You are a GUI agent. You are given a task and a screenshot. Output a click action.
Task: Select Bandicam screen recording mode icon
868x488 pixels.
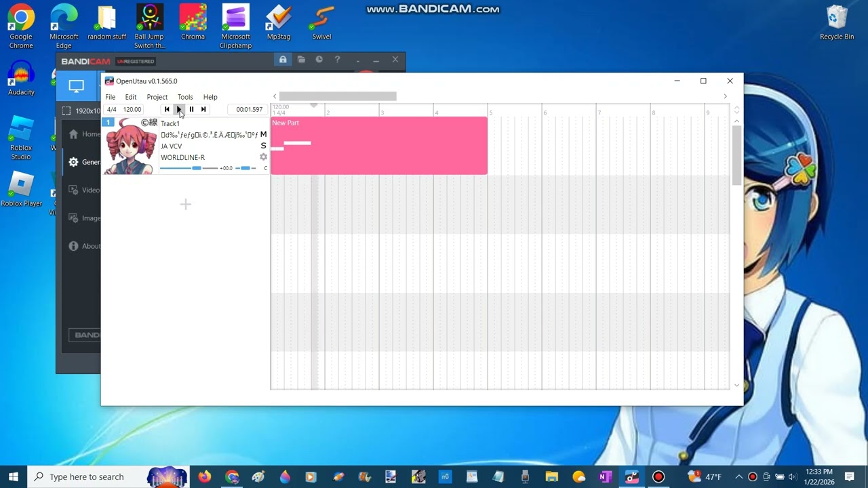tap(76, 86)
